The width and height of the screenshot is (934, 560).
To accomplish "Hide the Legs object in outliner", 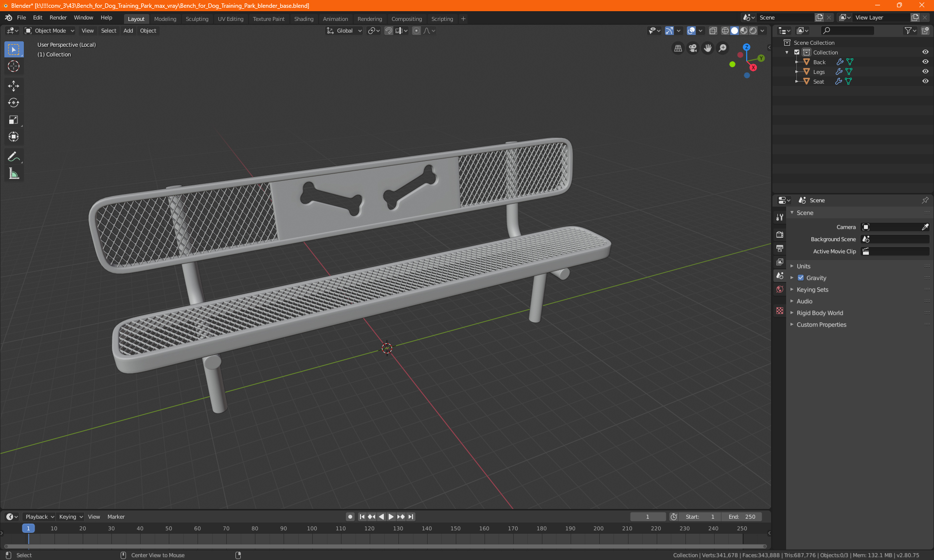I will (x=925, y=71).
